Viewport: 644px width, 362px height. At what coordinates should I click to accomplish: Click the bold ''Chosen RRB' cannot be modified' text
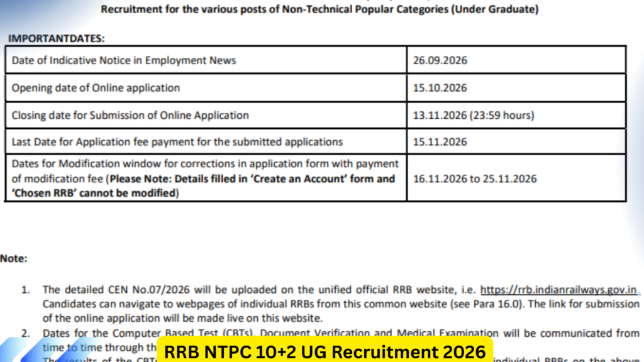(x=95, y=193)
